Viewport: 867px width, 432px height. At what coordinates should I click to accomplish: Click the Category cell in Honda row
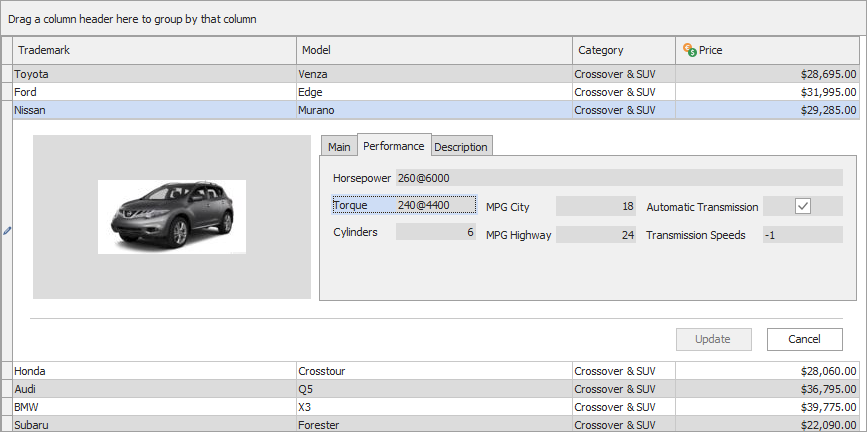point(624,371)
